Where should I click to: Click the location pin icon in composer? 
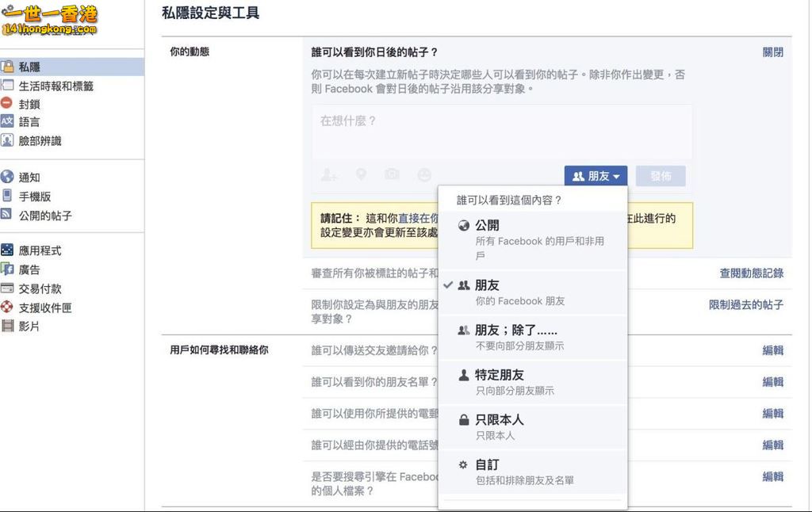(x=361, y=174)
